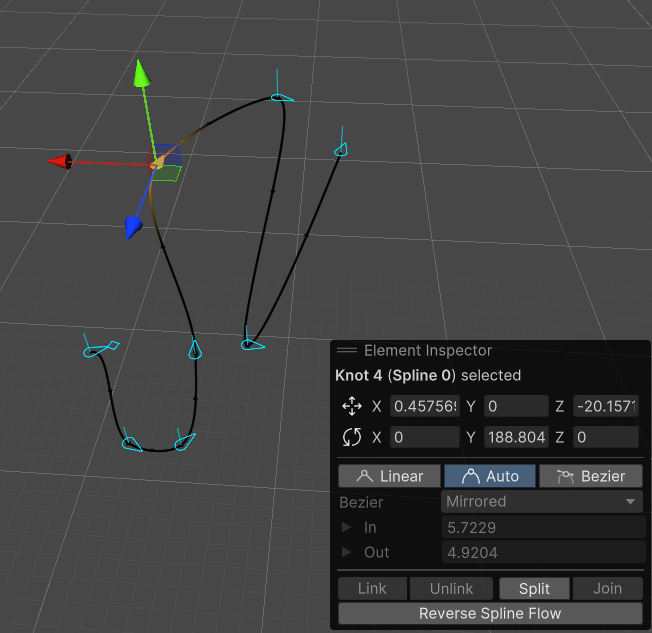Image resolution: width=652 pixels, height=633 pixels.
Task: Click the rotation icon in Element Inspector
Action: pos(352,437)
